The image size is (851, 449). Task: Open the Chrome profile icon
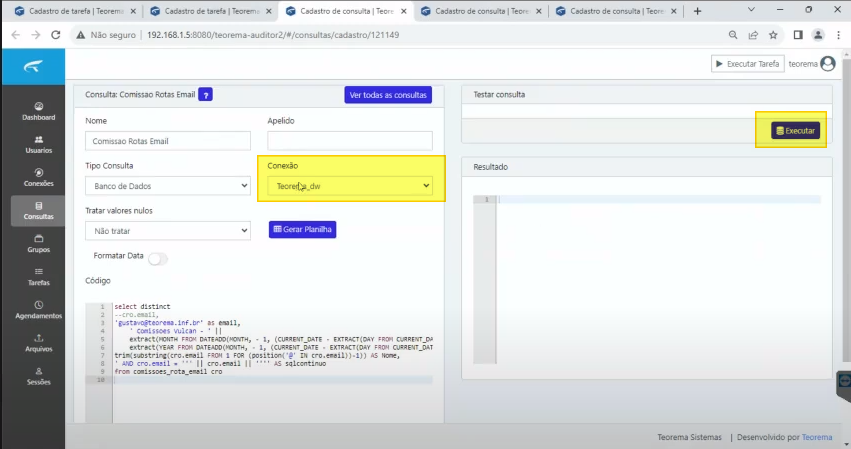tap(818, 35)
